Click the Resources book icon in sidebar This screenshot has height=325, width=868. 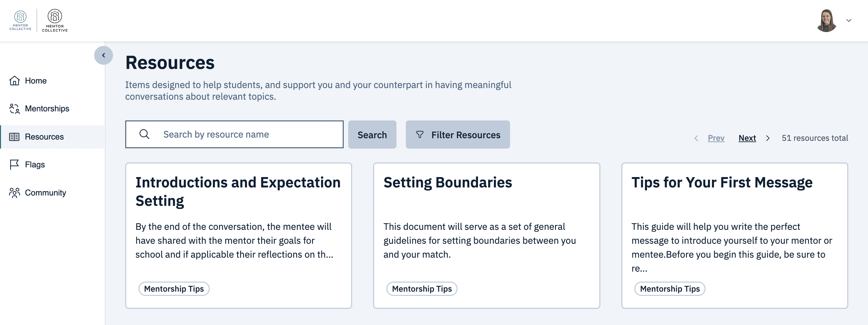tap(14, 137)
